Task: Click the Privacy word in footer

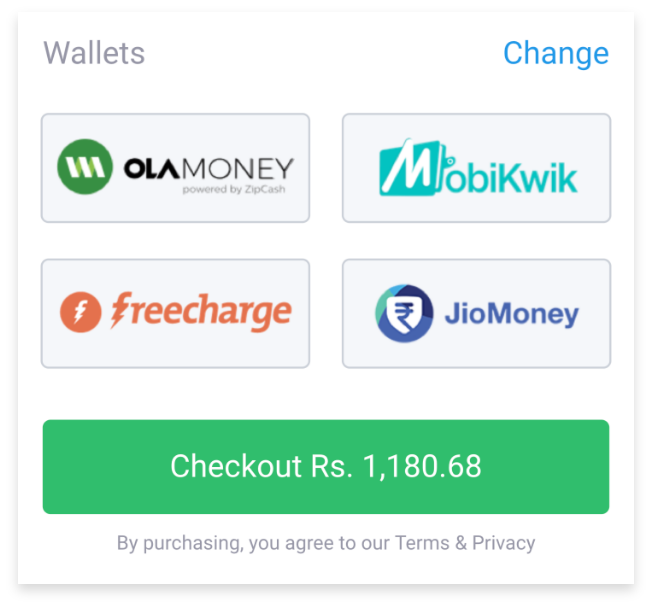Action: (x=504, y=543)
